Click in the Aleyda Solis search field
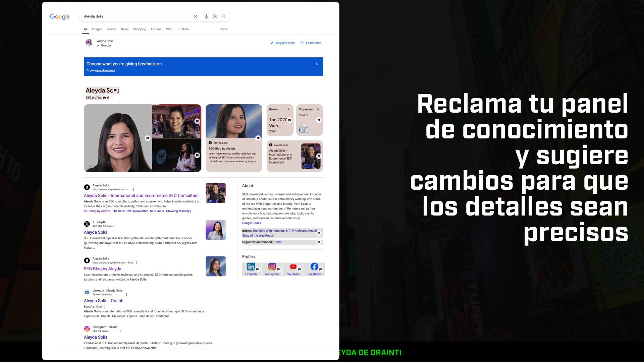 134,16
